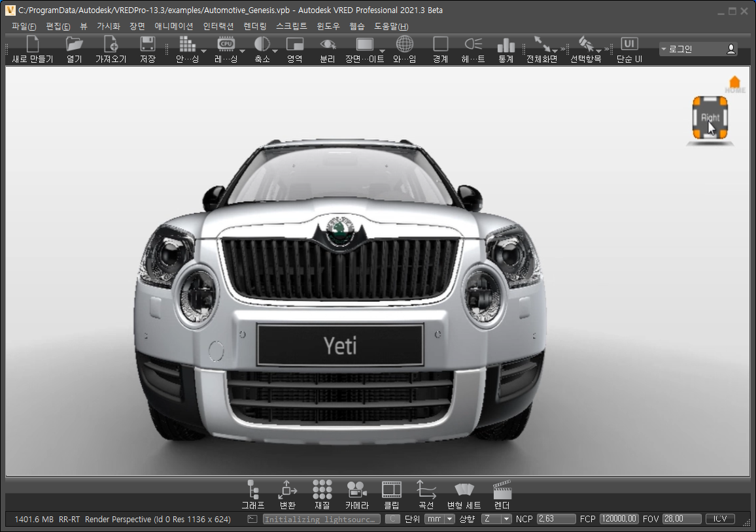This screenshot has width=756, height=532.
Task: Open the scene plate dropdown arrow
Action: coord(382,51)
